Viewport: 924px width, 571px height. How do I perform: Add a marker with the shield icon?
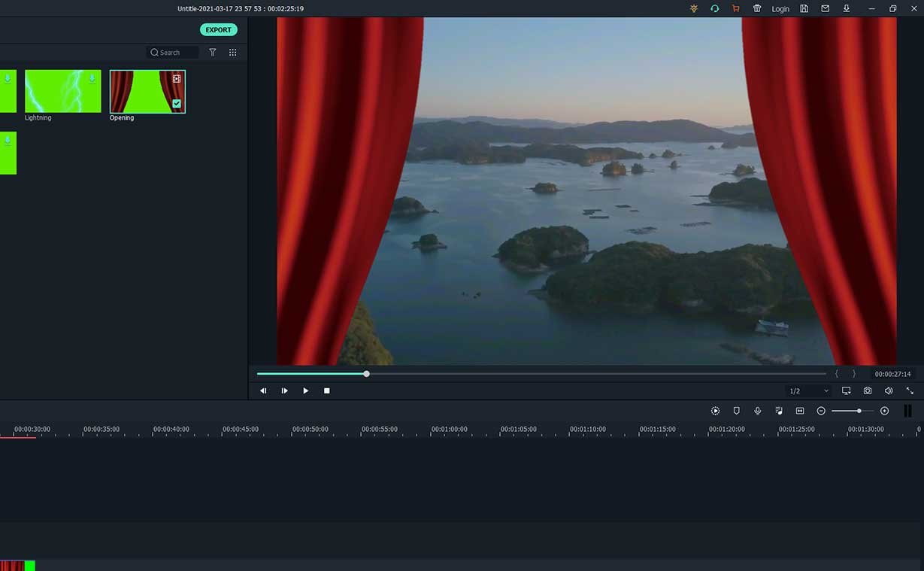click(x=737, y=411)
